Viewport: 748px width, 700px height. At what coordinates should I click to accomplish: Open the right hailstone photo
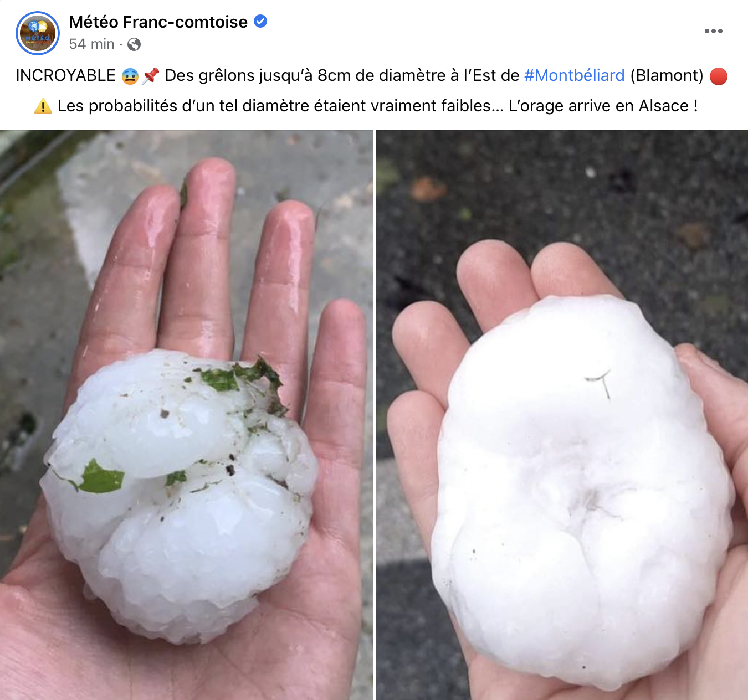pyautogui.click(x=562, y=415)
